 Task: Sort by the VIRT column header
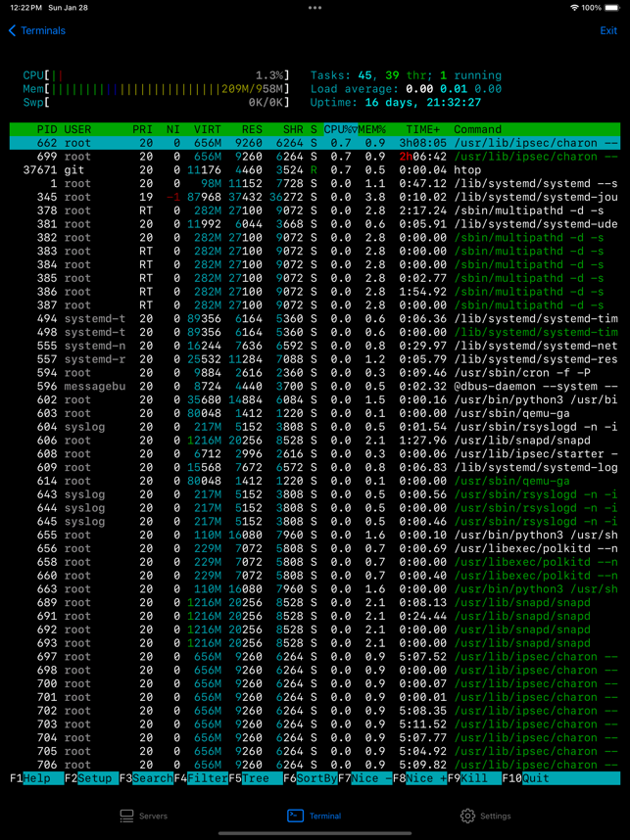pos(208,129)
